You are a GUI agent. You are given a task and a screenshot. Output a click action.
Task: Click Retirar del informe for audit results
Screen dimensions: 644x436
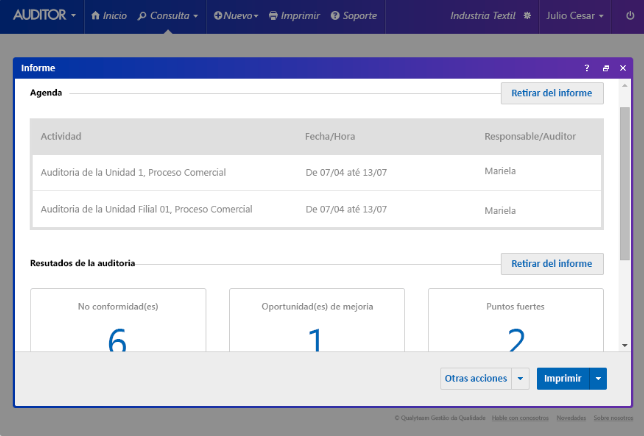[x=551, y=264]
